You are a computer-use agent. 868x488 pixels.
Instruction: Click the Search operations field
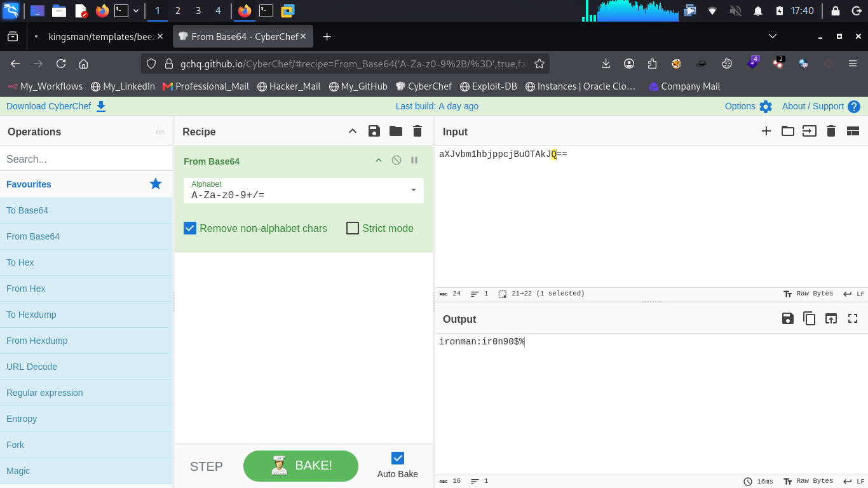tap(86, 159)
